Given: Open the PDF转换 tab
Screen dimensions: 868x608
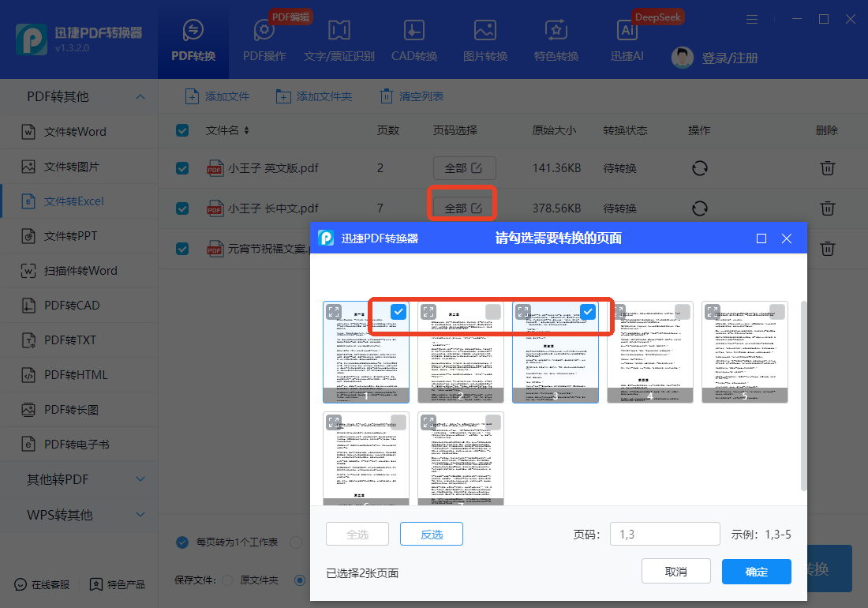Looking at the screenshot, I should [193, 39].
